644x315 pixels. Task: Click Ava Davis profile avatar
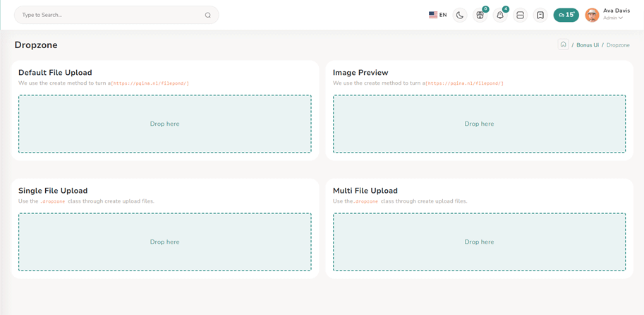pyautogui.click(x=592, y=15)
